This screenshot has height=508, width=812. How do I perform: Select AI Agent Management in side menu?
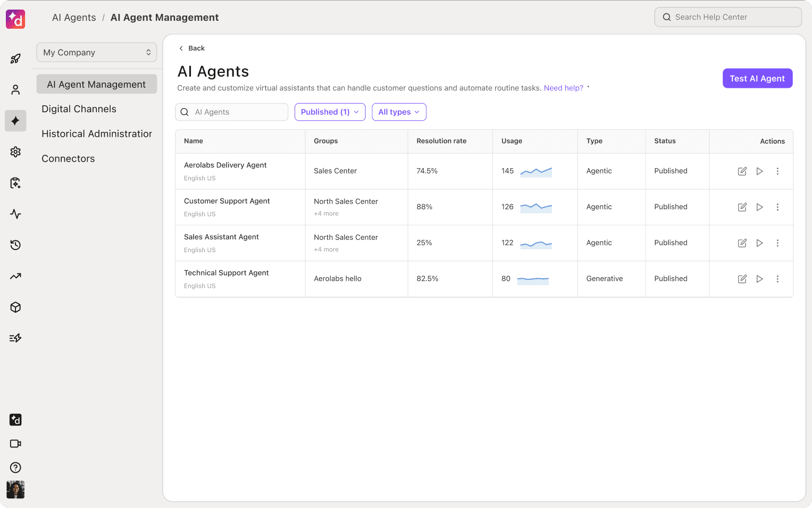tap(97, 84)
